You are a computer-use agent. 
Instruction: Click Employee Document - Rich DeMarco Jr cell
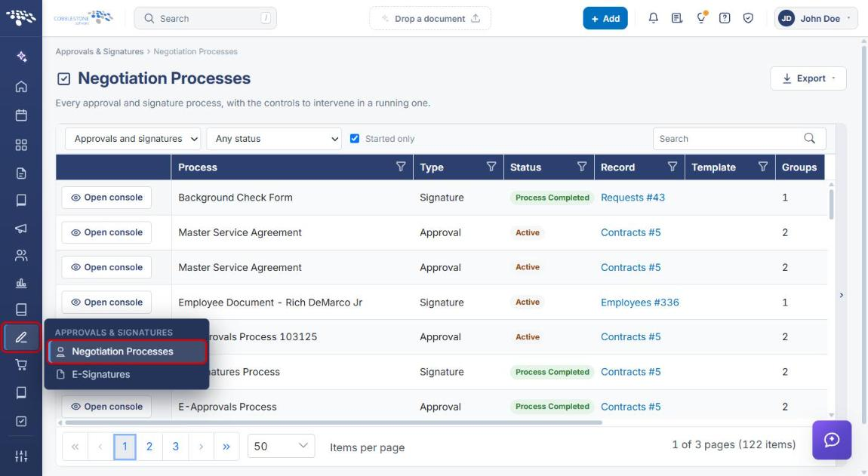270,302
